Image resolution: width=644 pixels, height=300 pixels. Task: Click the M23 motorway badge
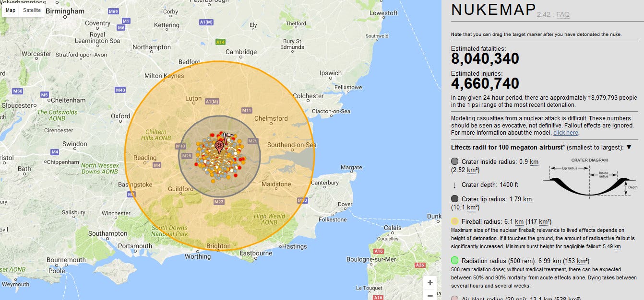tap(219, 202)
